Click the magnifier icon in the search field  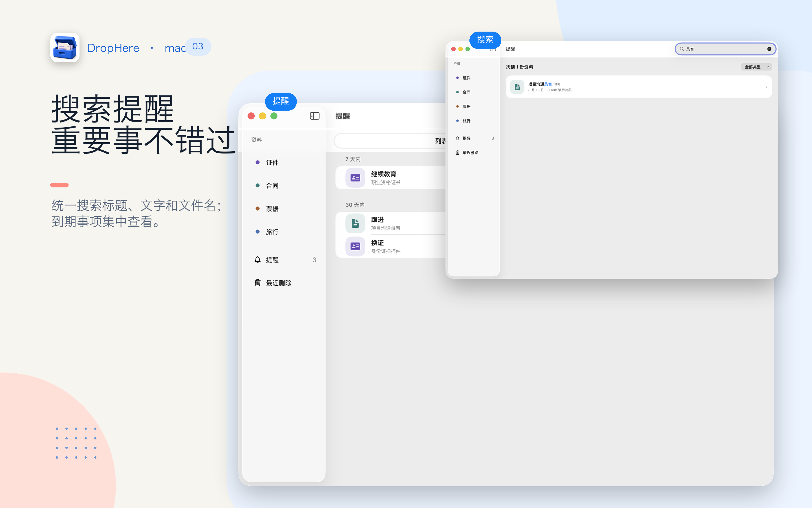(x=681, y=49)
